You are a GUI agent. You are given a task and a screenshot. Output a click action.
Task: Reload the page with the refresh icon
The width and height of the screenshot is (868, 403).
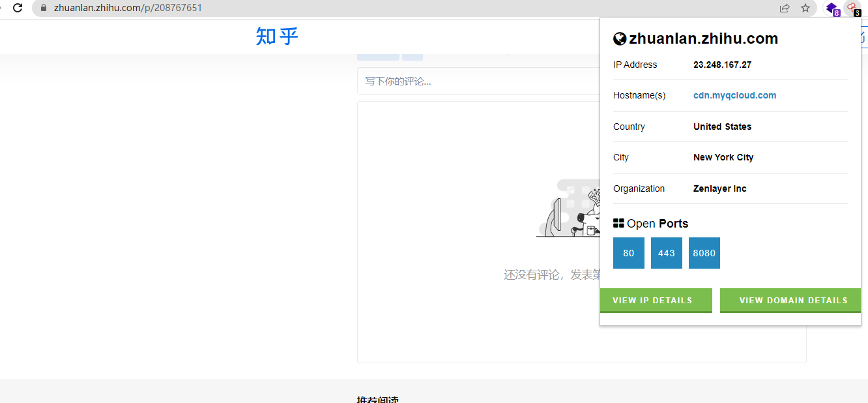tap(18, 8)
